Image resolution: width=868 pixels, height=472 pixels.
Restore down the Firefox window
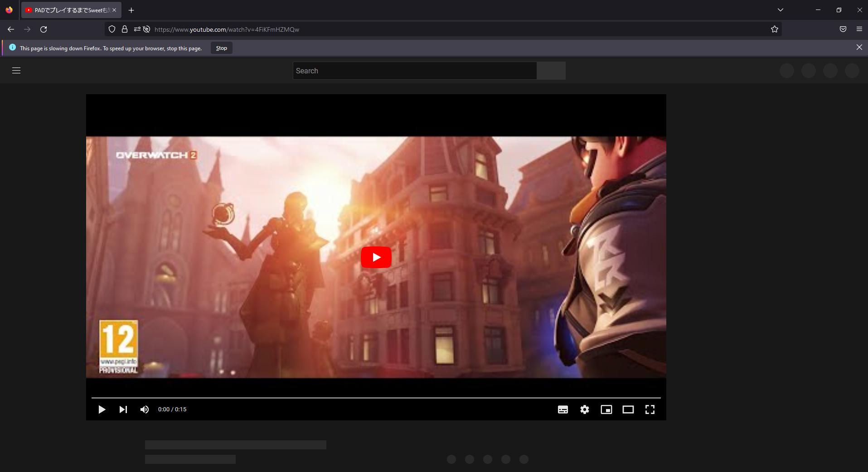click(839, 10)
